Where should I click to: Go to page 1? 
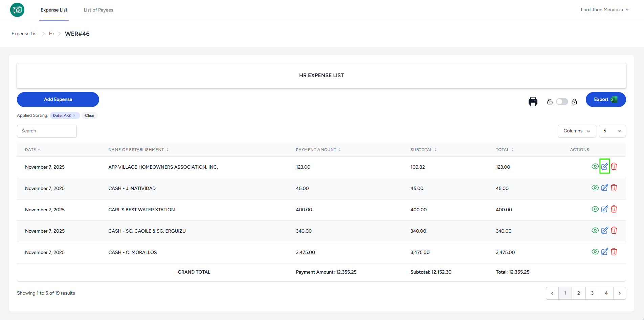pyautogui.click(x=565, y=293)
